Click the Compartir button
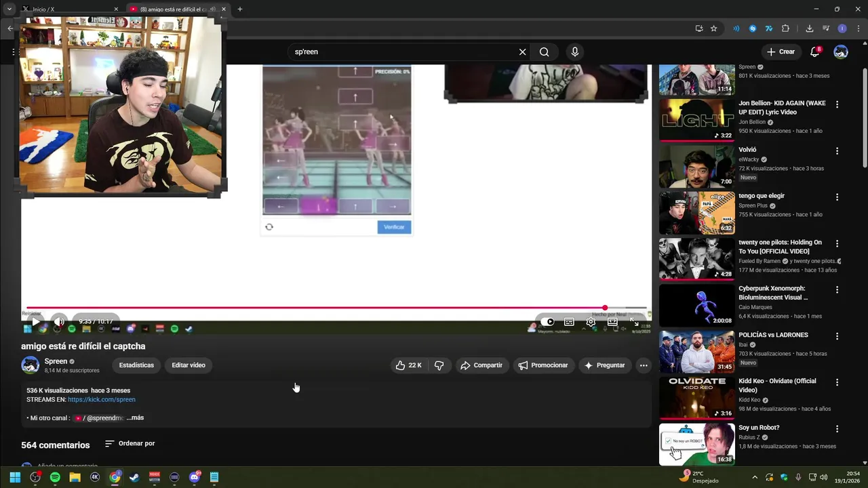This screenshot has width=868, height=488. tap(481, 365)
